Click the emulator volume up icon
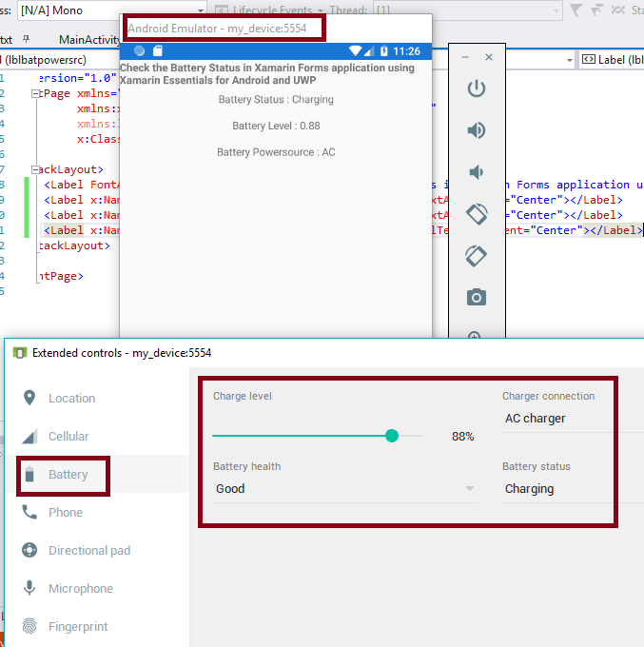The width and height of the screenshot is (644, 647). (x=476, y=130)
